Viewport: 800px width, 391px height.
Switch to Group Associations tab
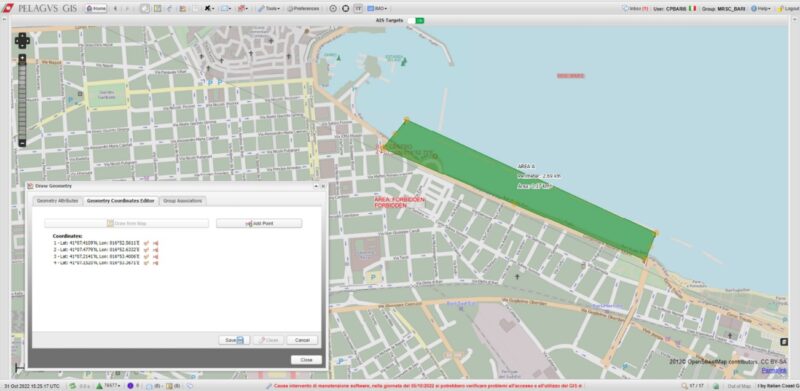pos(183,201)
